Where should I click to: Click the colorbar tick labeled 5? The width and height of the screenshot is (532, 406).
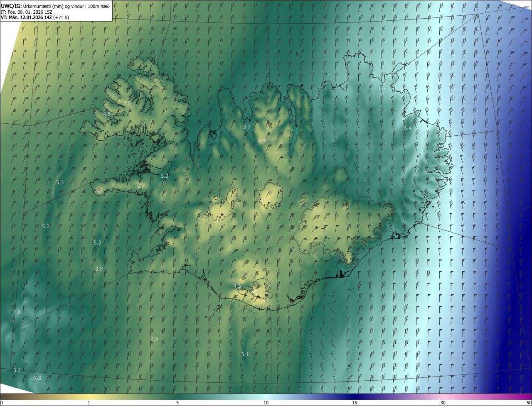coord(177,403)
